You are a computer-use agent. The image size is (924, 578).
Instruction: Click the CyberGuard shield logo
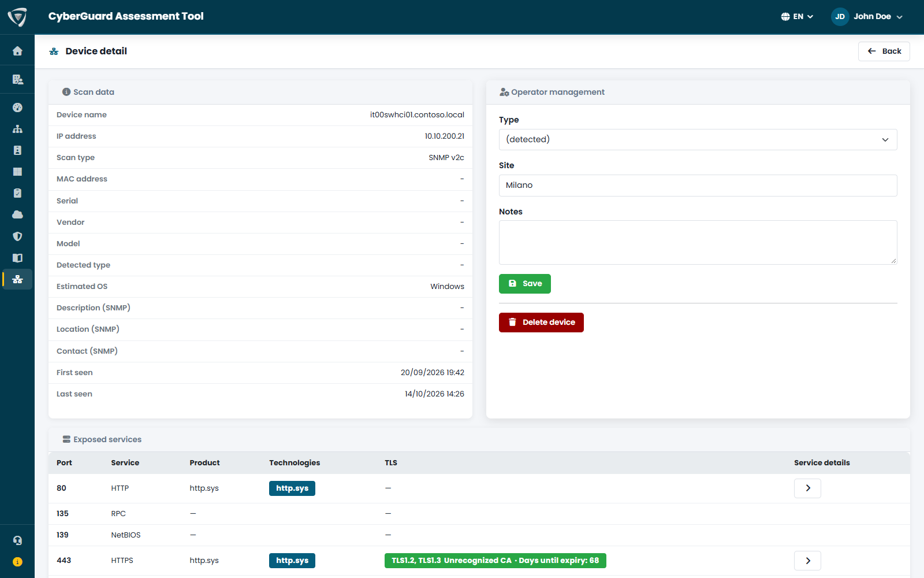pyautogui.click(x=17, y=17)
